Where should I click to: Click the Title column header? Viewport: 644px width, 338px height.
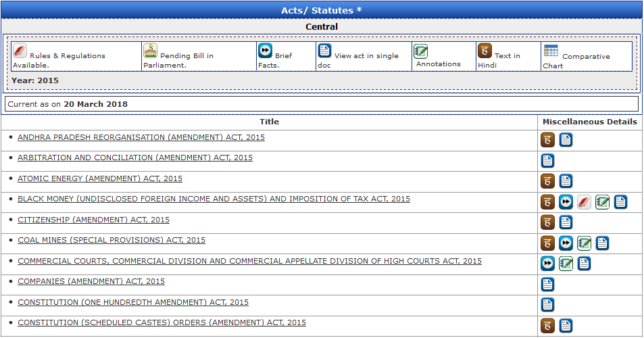coord(269,122)
